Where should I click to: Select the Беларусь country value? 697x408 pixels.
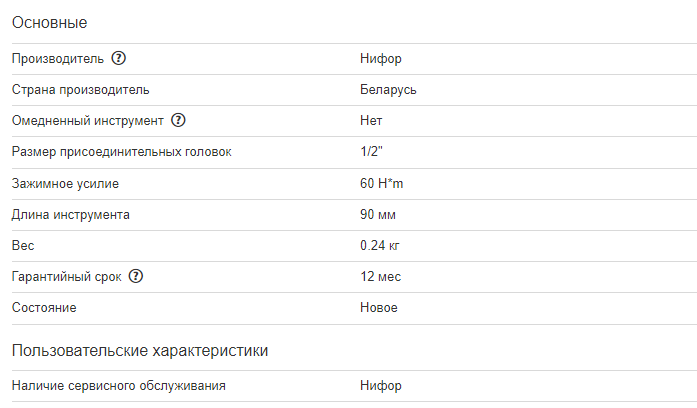click(x=388, y=90)
